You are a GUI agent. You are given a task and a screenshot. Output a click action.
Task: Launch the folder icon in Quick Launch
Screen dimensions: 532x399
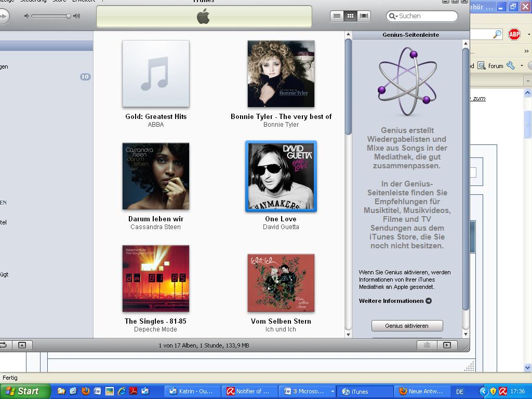[x=61, y=391]
